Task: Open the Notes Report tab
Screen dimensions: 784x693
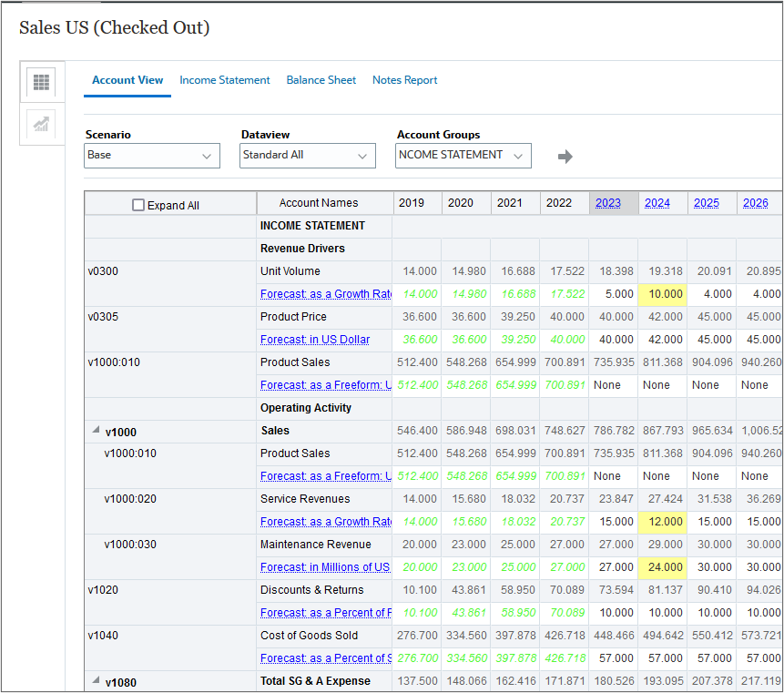Action: (x=404, y=80)
